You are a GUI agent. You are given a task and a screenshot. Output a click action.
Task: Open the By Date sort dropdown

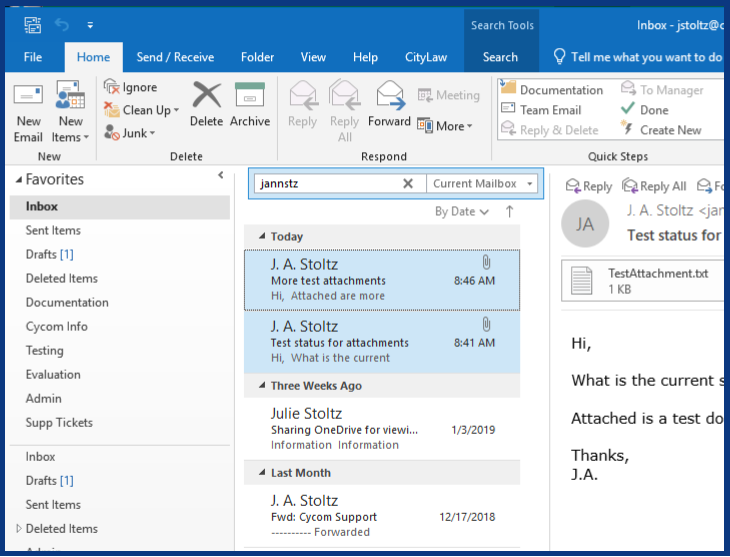click(461, 211)
